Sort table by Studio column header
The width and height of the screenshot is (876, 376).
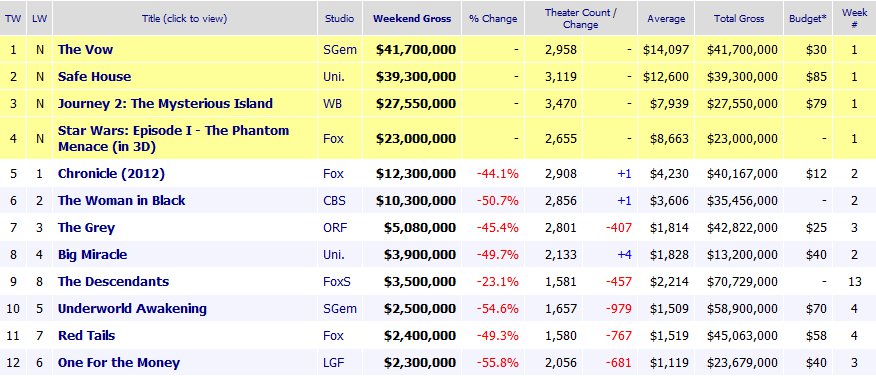point(340,18)
